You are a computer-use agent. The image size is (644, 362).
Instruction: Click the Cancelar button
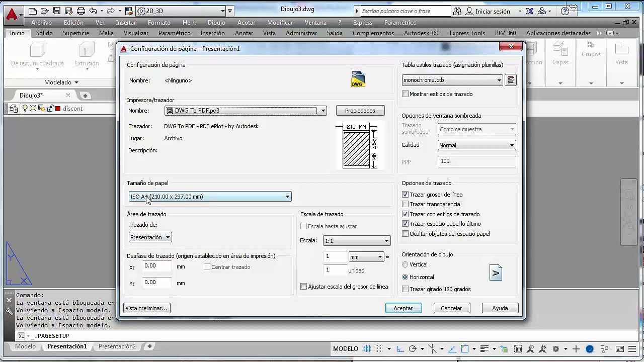[x=451, y=308]
